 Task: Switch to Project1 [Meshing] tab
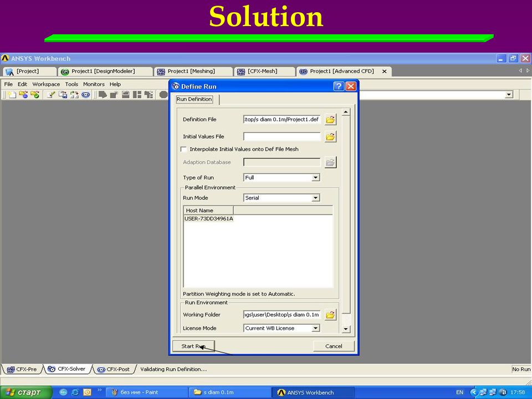(193, 71)
